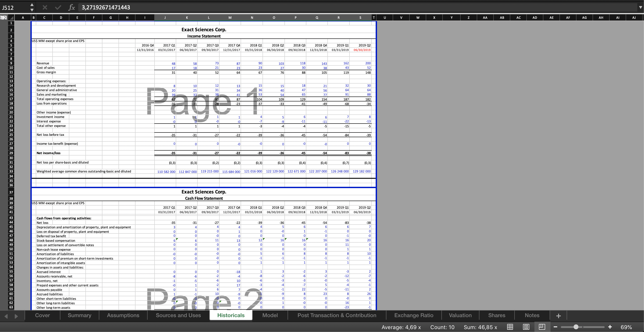Image resolution: width=644 pixels, height=332 pixels.
Task: Open the Cover sheet tab
Action: coord(42,315)
